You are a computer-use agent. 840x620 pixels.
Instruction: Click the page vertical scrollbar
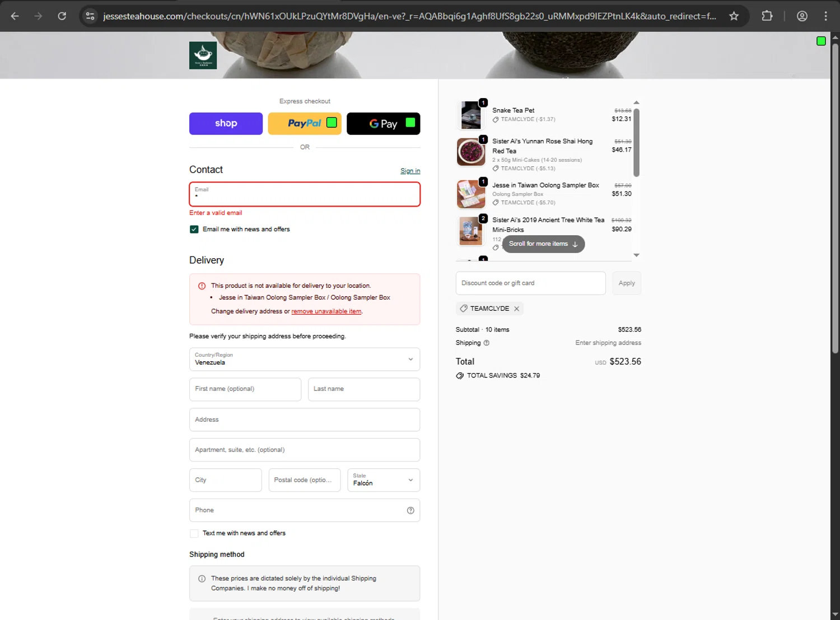tap(835, 199)
